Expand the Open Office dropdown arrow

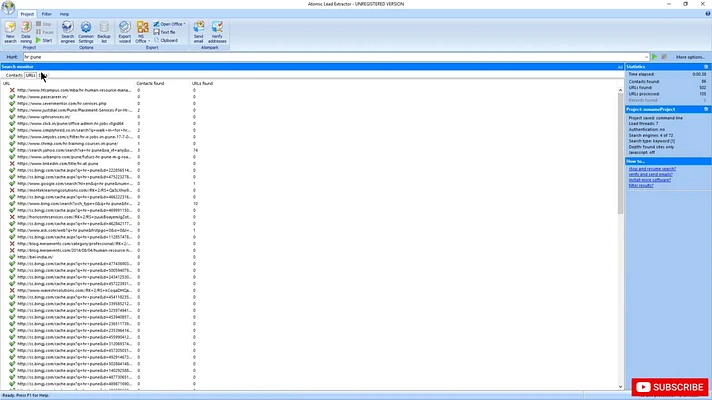coord(184,24)
